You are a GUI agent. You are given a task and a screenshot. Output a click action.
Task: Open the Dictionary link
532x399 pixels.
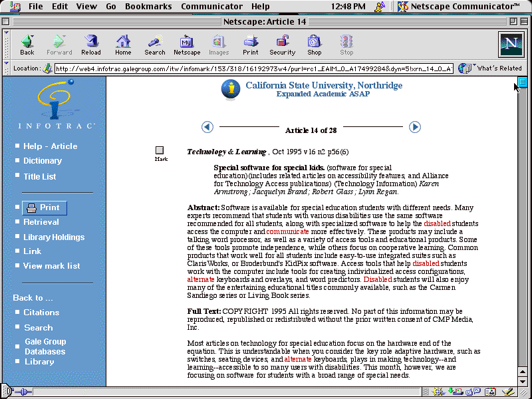pos(43,161)
